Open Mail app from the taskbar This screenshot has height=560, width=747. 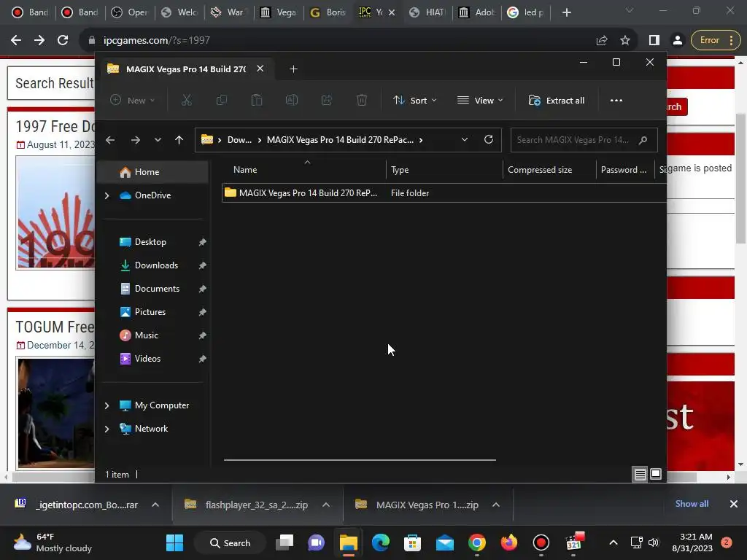coord(444,542)
